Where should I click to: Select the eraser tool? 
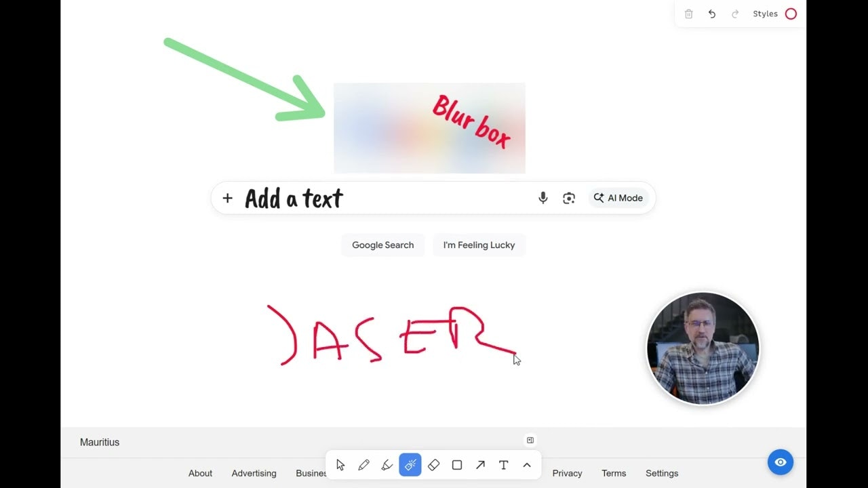(434, 465)
